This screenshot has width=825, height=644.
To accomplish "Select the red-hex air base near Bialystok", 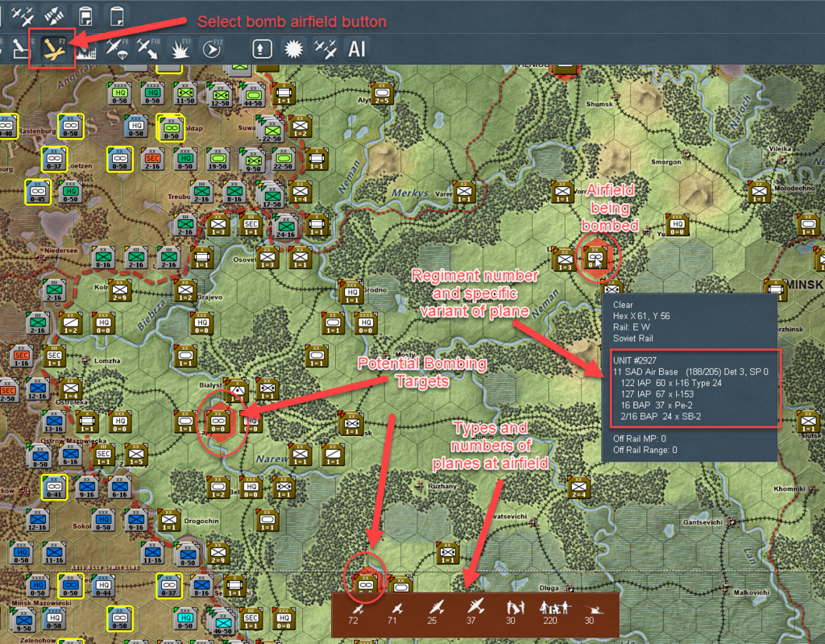I will pyautogui.click(x=218, y=422).
